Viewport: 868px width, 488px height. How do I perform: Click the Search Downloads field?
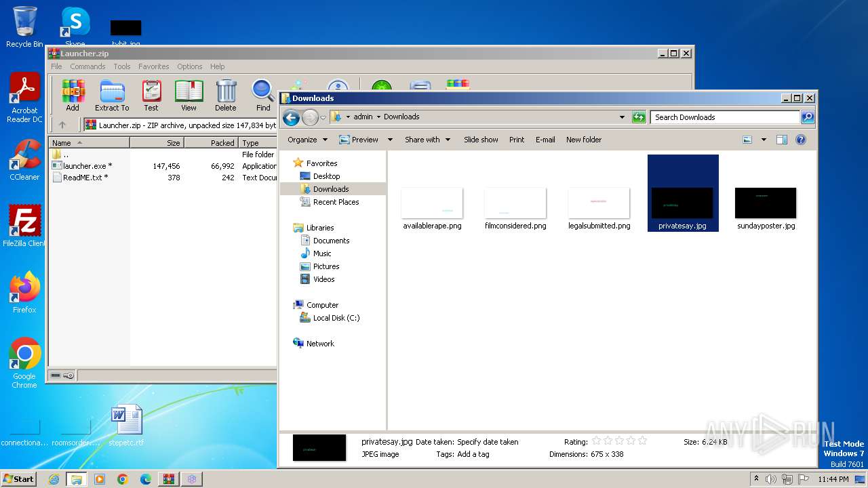[x=725, y=117]
